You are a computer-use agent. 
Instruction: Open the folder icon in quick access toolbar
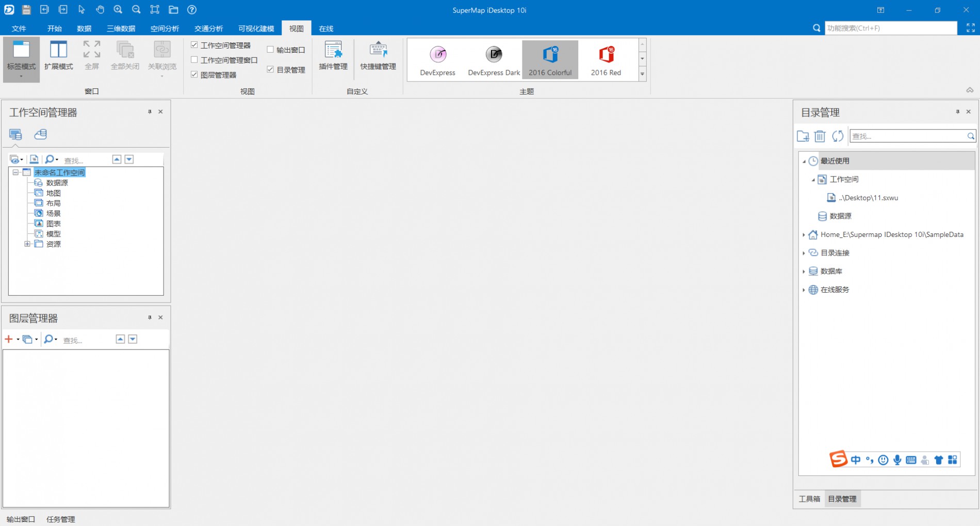pos(173,10)
